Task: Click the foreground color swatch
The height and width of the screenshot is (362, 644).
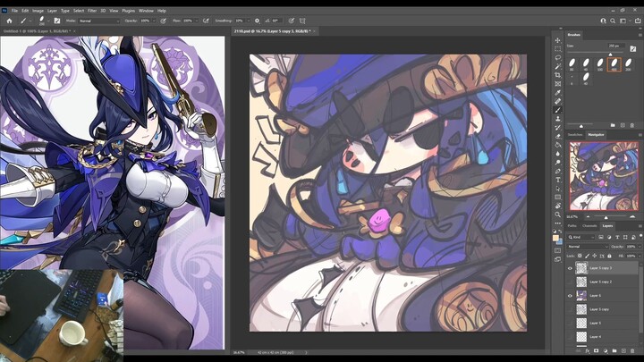Action: coord(556,239)
